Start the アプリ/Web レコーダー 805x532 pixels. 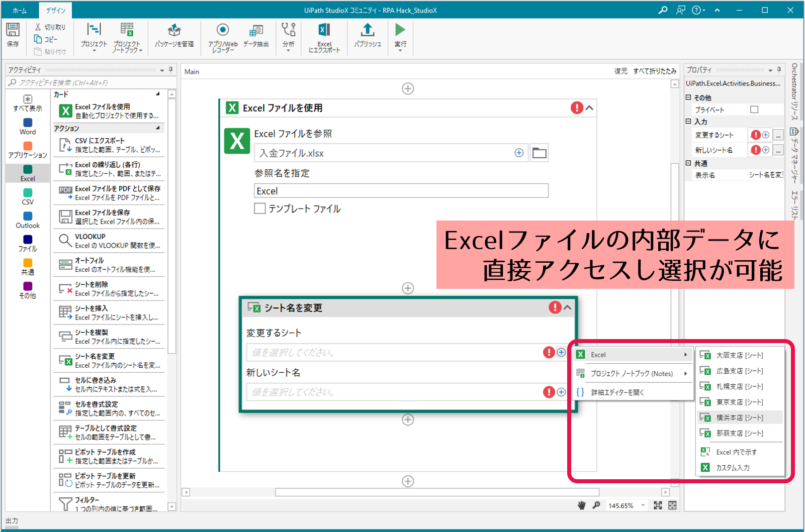(223, 37)
